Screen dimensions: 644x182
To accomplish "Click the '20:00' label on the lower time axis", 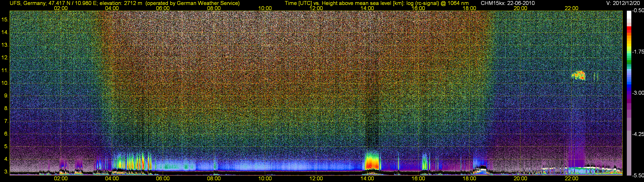I will tap(521, 179).
